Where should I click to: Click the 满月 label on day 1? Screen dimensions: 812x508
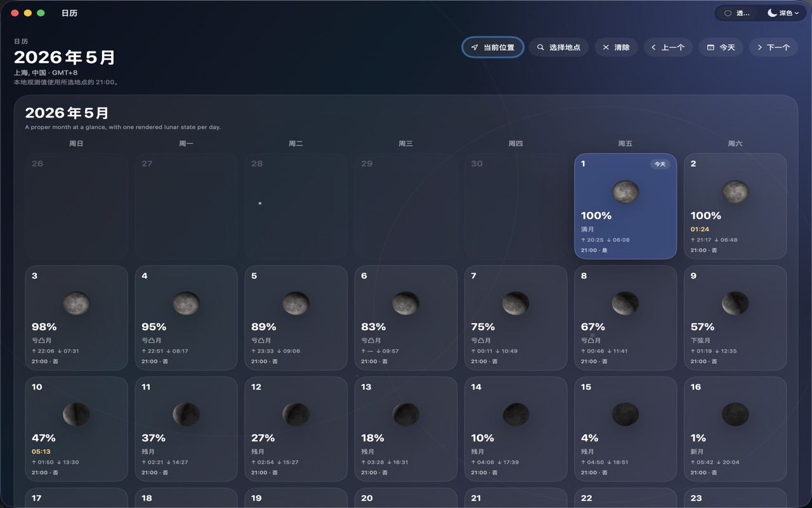[587, 229]
